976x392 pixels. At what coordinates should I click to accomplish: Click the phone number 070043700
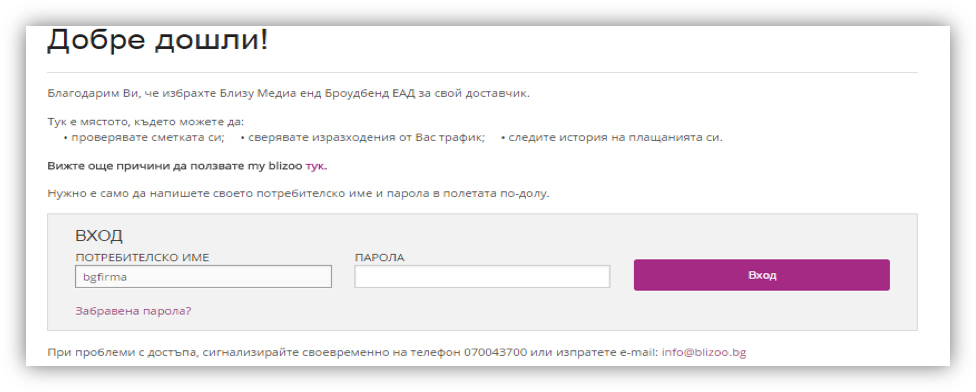click(495, 353)
